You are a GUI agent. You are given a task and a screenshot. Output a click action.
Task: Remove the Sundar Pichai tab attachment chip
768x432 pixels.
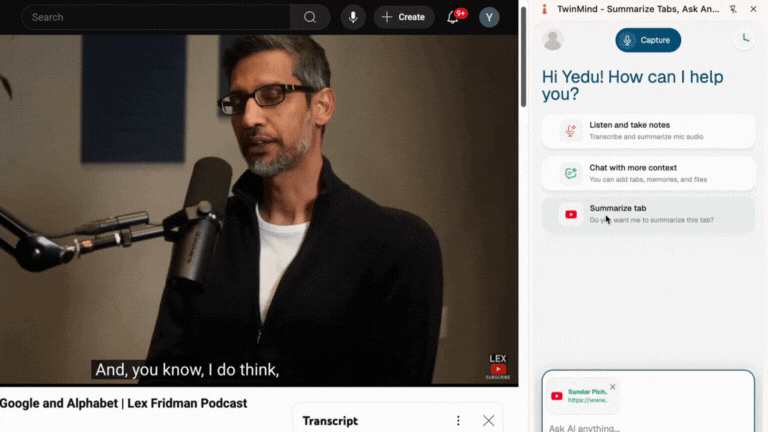coord(612,387)
